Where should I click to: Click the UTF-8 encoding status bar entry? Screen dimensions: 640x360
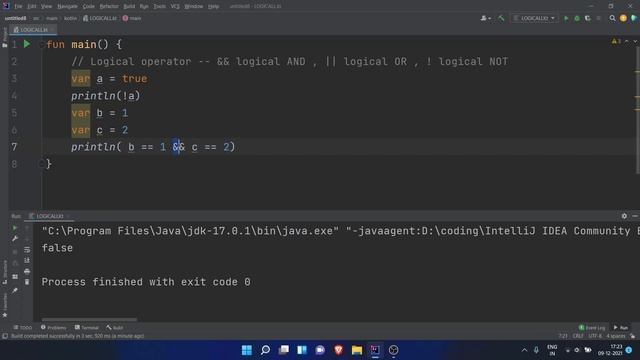595,336
